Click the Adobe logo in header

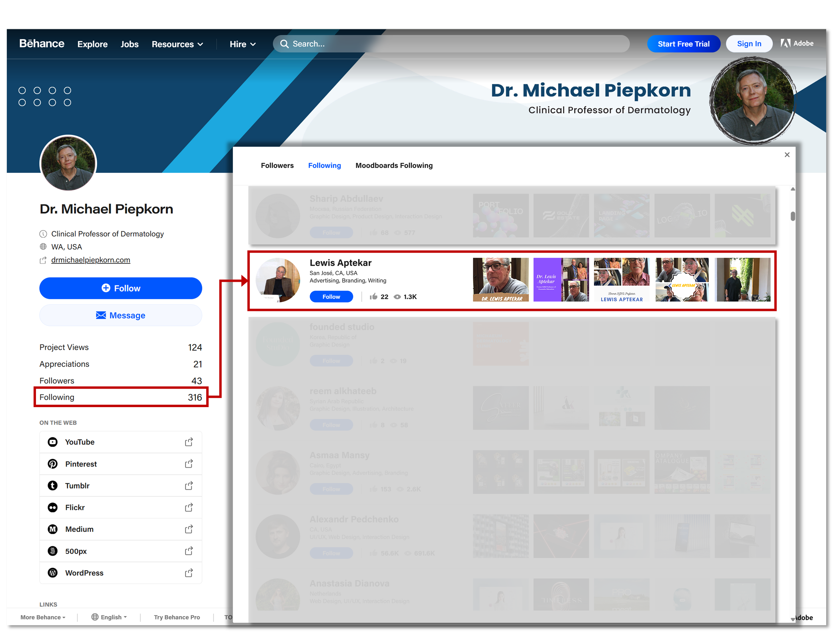[x=797, y=43]
